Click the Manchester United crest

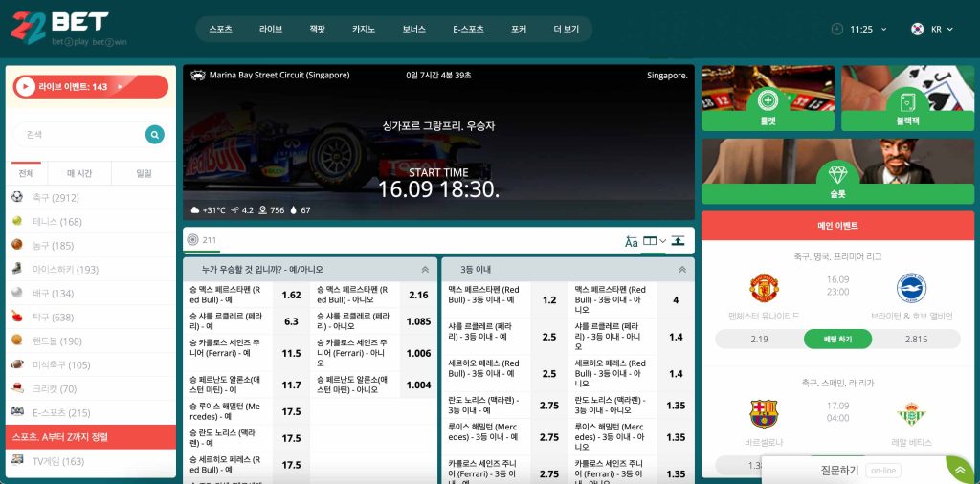click(x=764, y=288)
